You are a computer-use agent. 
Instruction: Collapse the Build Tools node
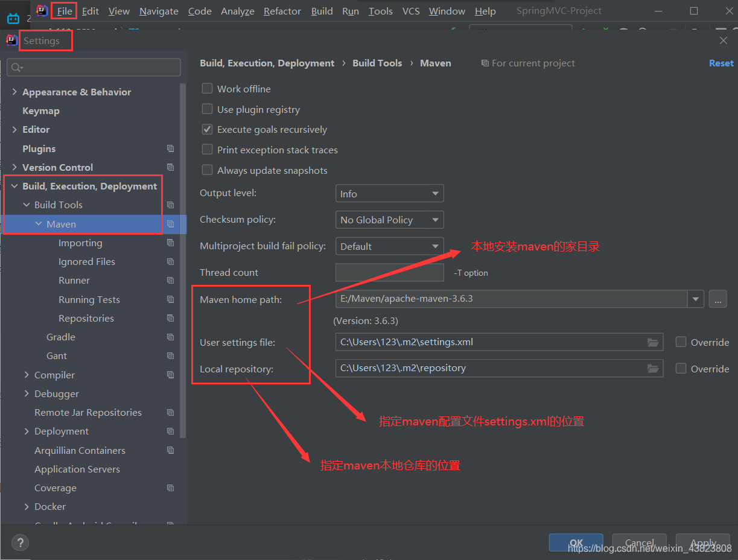(27, 205)
